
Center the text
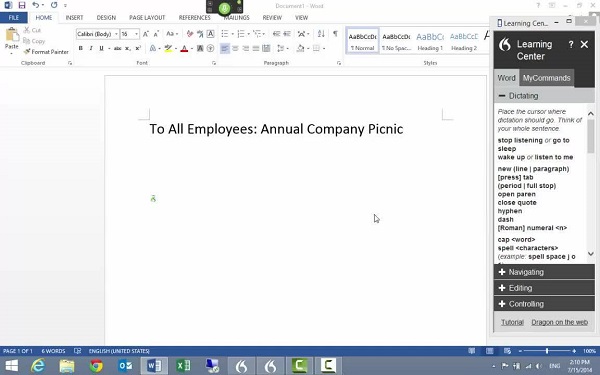tap(235, 48)
